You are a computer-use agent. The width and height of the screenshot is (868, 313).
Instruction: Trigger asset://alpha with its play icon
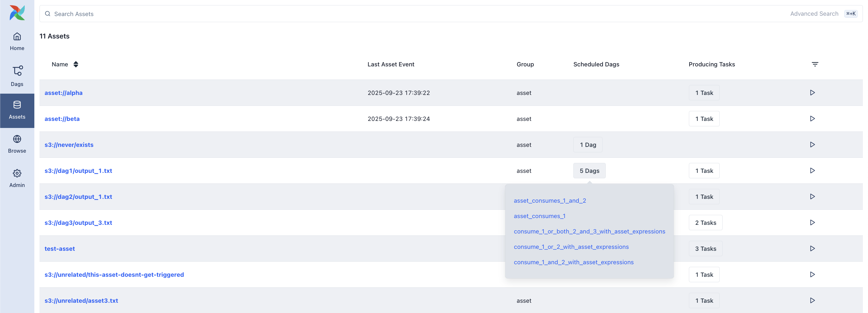coord(812,93)
